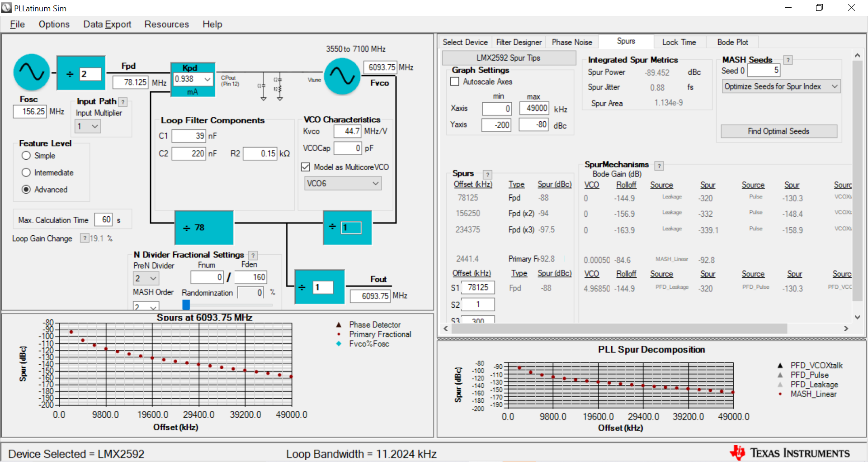Toggle Model as MulticoreVCO checkbox

click(306, 167)
